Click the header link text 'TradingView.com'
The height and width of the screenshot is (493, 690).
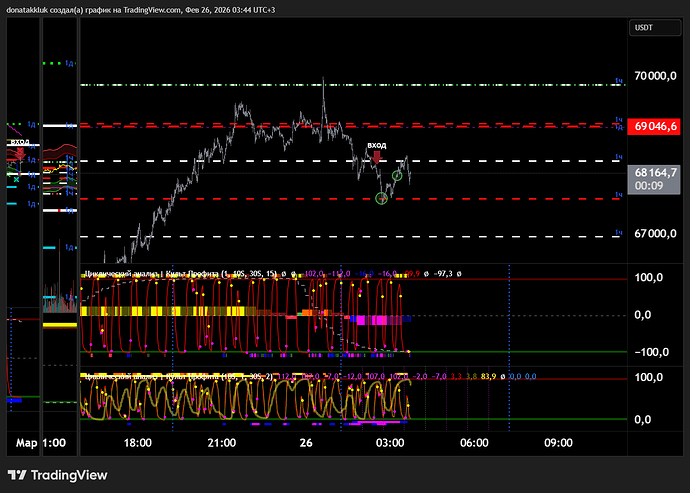point(154,9)
